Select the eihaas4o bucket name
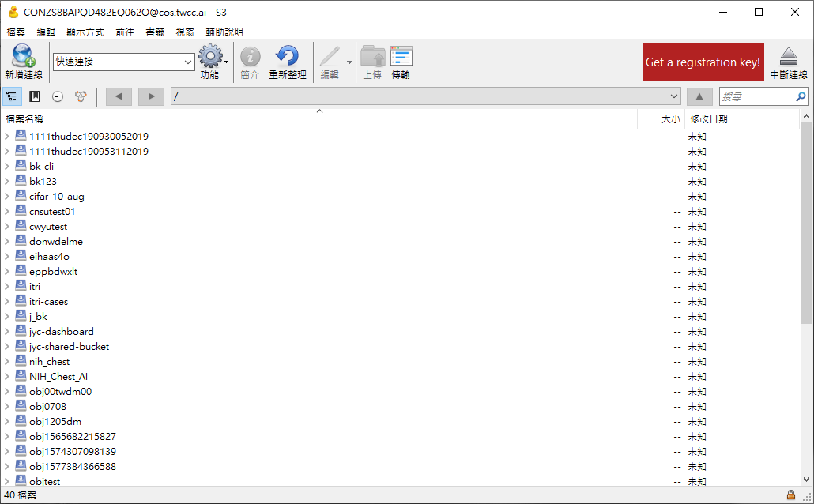814x504 pixels. click(49, 257)
